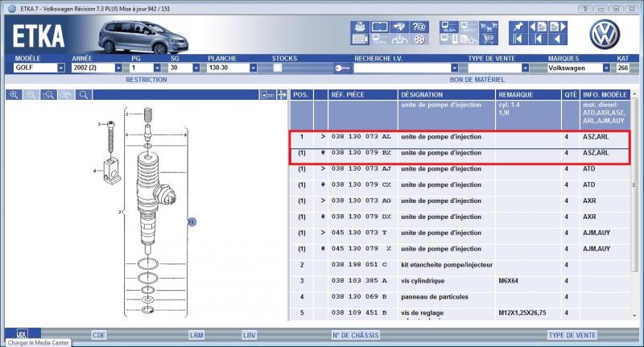
Task: Expand the TYPE DE VENTE dropdown
Action: click(525, 68)
